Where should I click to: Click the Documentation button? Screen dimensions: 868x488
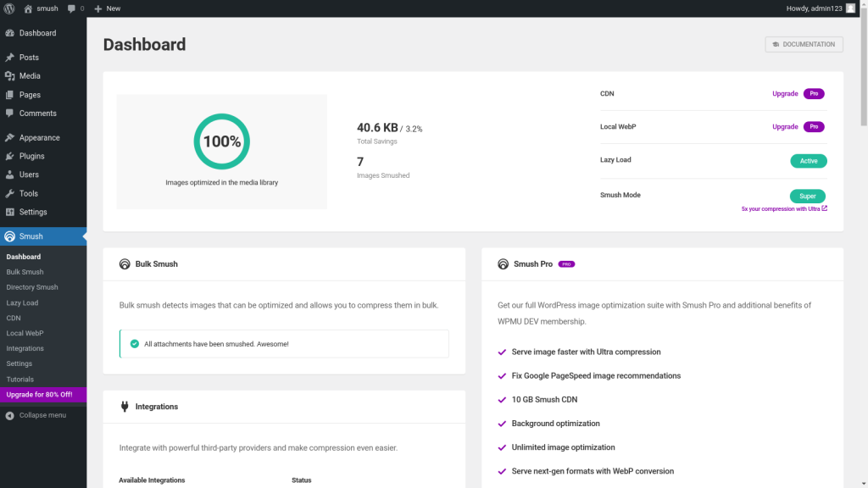coord(804,44)
